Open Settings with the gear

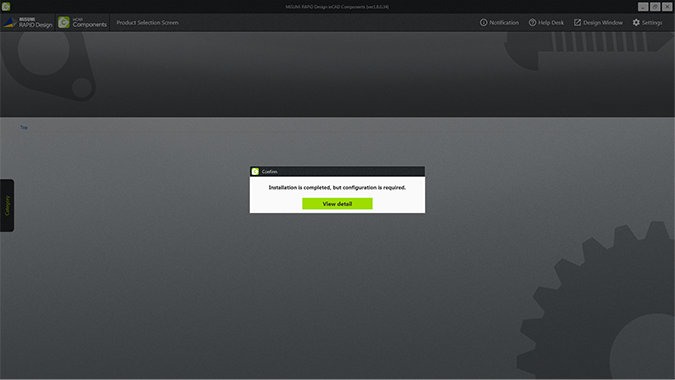point(647,22)
